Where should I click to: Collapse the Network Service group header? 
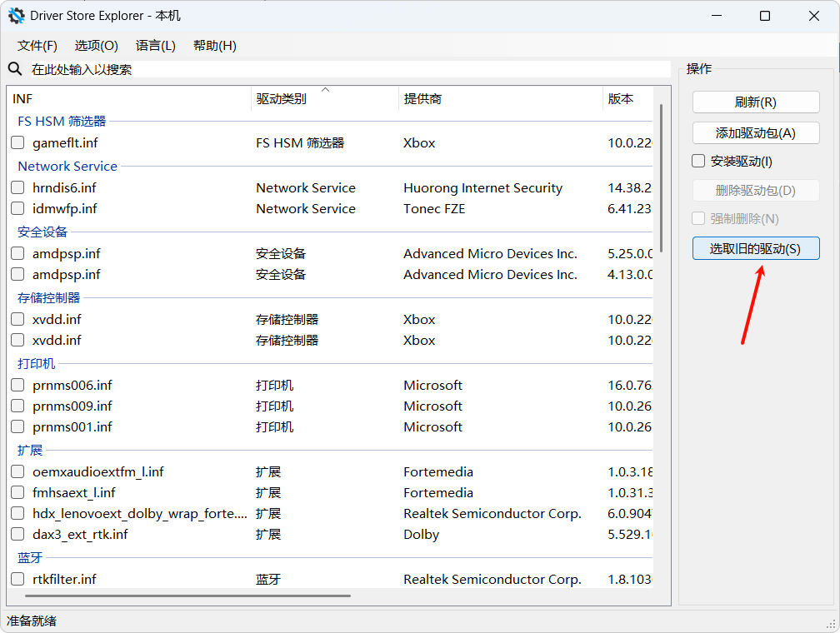click(67, 167)
